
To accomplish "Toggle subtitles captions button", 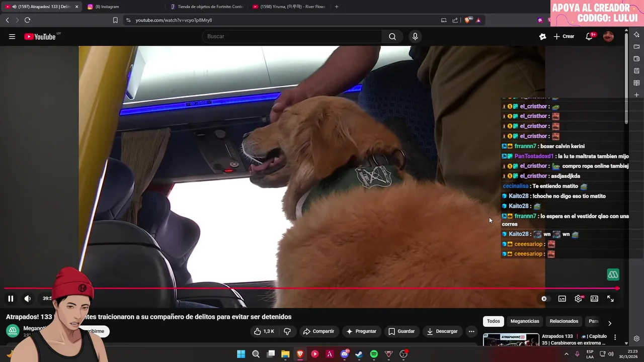I will (562, 299).
